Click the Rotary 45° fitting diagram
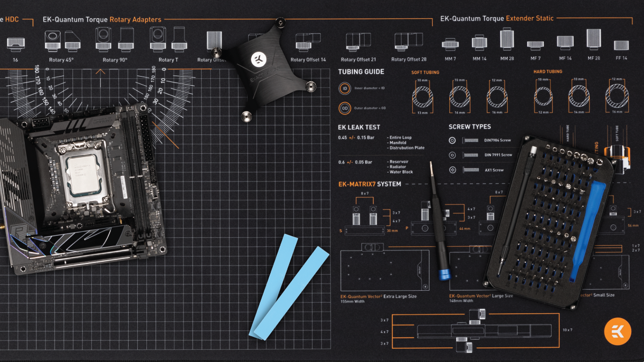This screenshot has height=362, width=644. (62, 42)
